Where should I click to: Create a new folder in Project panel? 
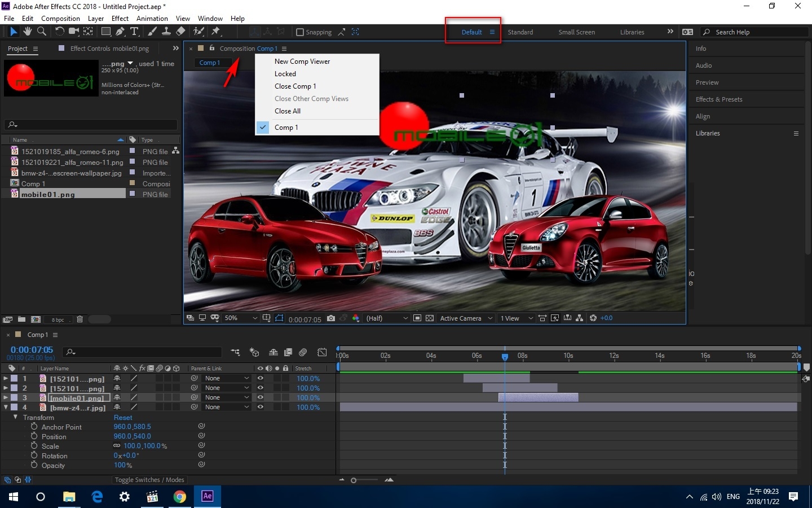point(21,319)
